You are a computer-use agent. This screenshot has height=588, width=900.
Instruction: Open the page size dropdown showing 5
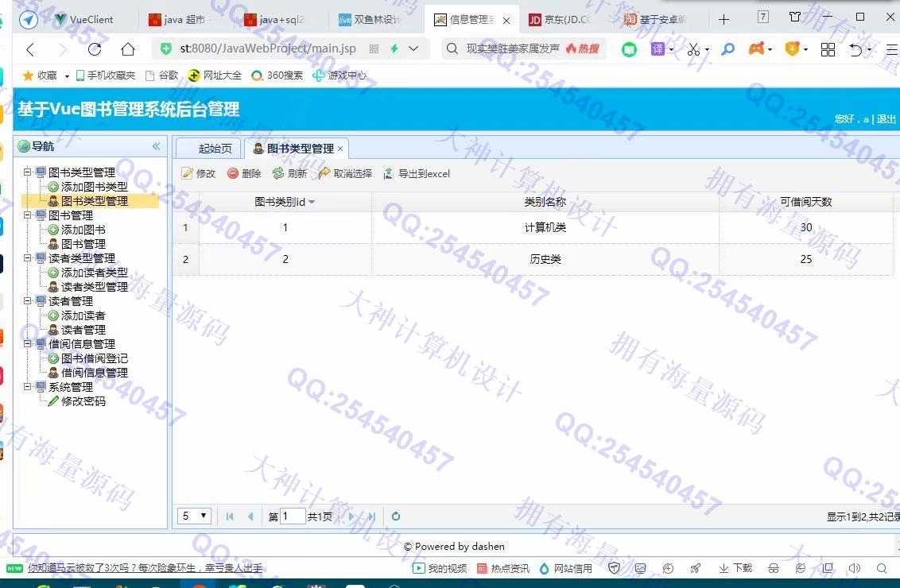coord(194,516)
